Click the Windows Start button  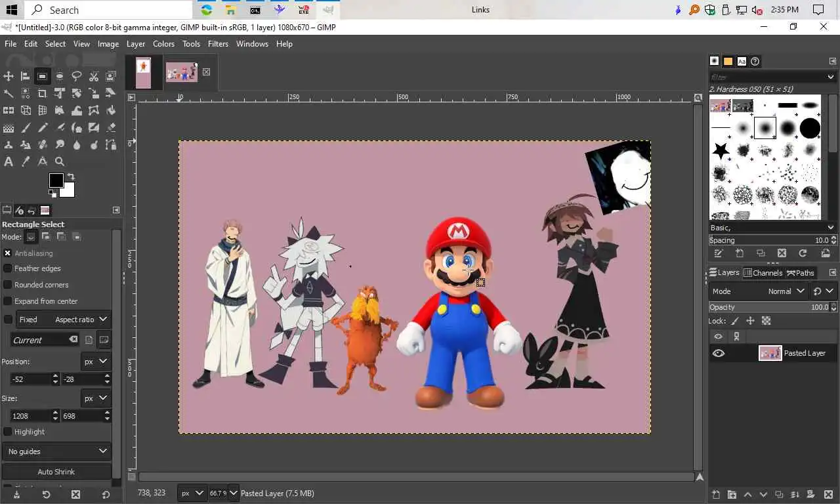click(x=11, y=10)
